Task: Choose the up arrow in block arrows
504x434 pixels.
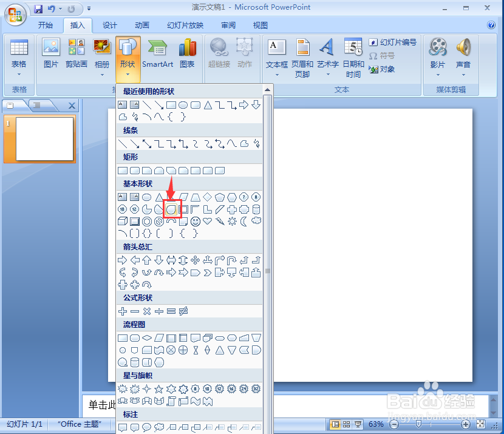Action: click(x=147, y=260)
